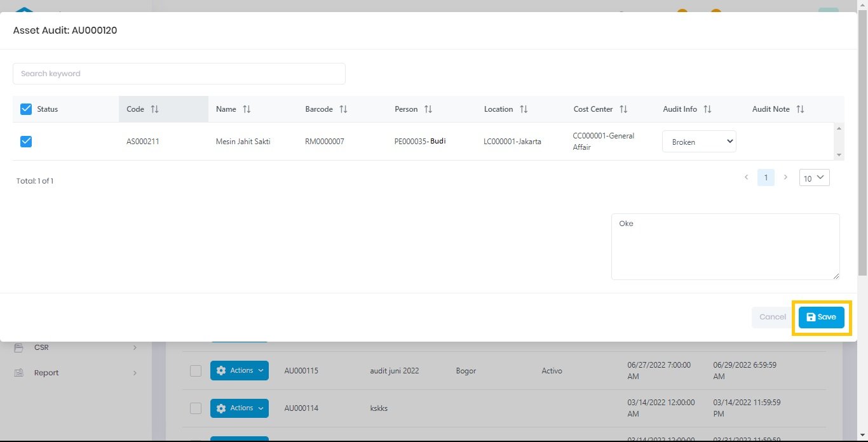Save the asset audit
Screen dimensions: 868x442
click(x=821, y=317)
